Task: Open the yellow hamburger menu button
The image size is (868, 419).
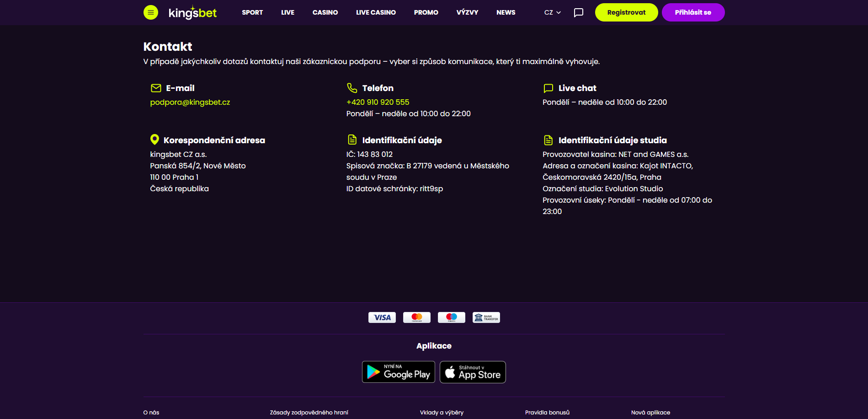Action: click(x=151, y=12)
